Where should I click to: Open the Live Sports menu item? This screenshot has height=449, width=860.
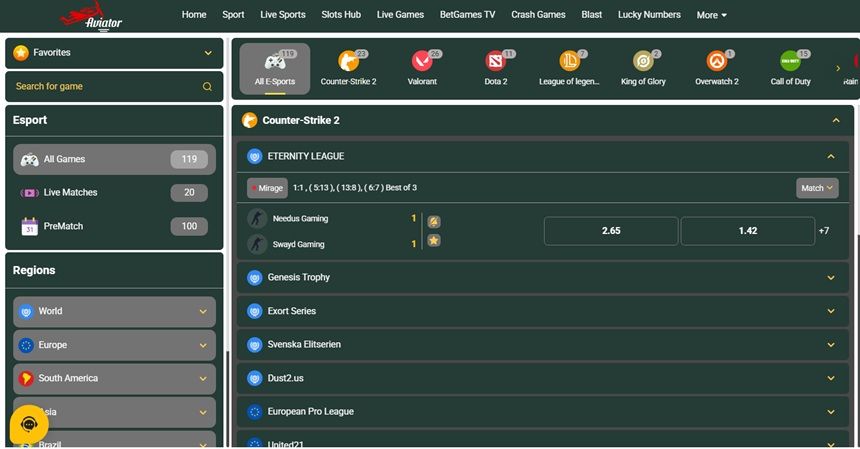click(282, 15)
